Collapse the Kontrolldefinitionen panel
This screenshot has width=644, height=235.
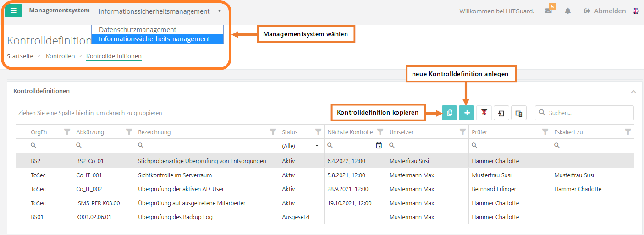tap(633, 91)
